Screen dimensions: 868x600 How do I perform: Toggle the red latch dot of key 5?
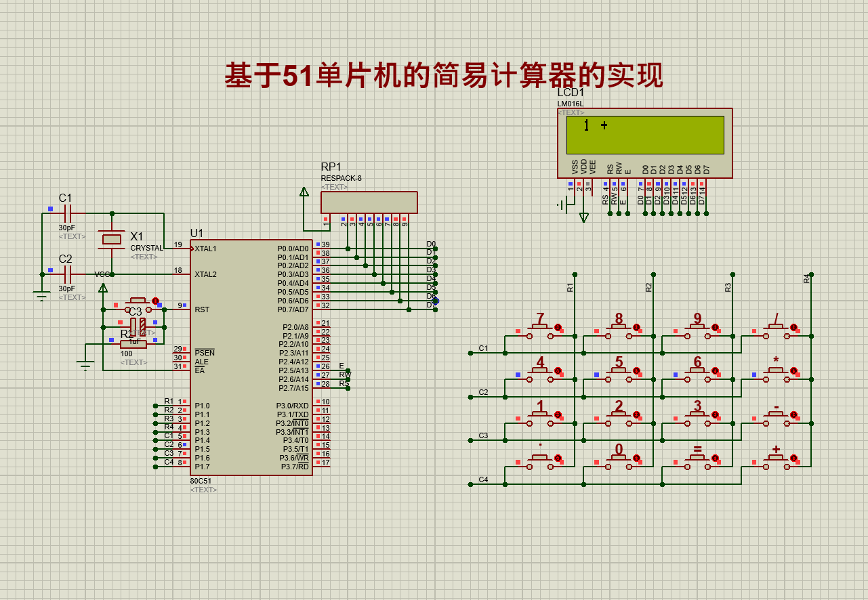pyautogui.click(x=637, y=371)
